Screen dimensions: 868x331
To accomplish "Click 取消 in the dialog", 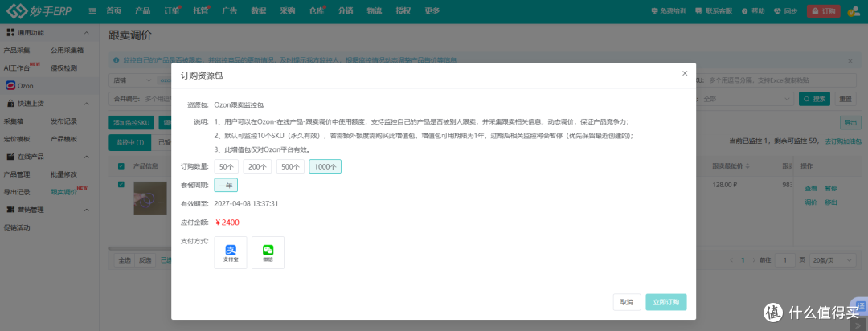I will [627, 302].
